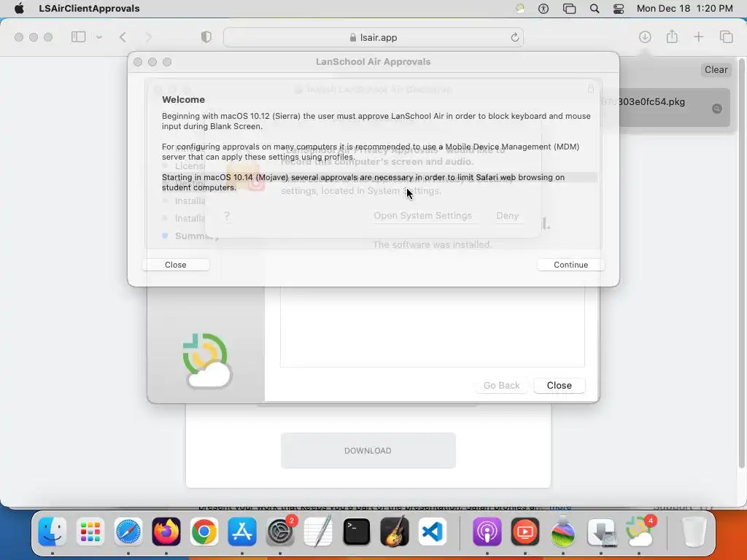Open Installer app in Dock
This screenshot has height=560, width=747.
coord(601,532)
